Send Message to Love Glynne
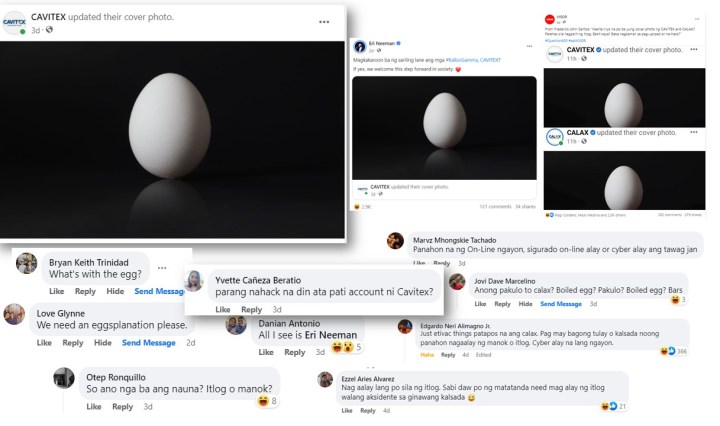The height and width of the screenshot is (426, 720). point(148,343)
